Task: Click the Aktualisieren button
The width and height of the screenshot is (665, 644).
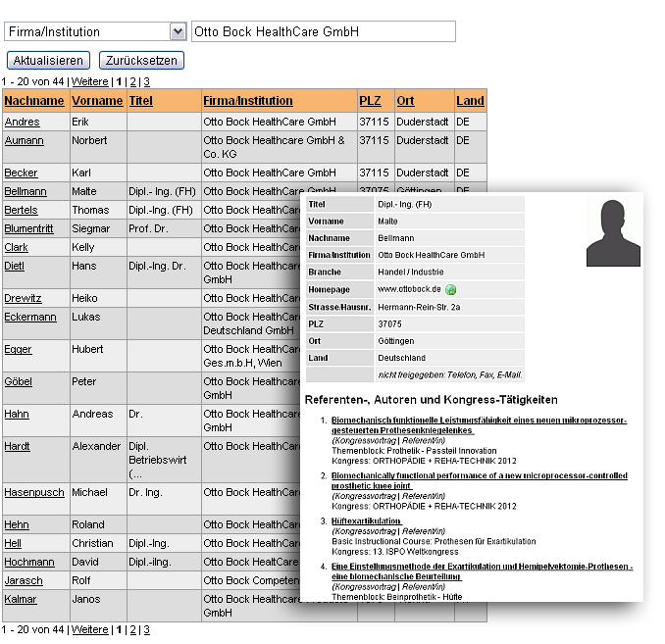Action: click(x=48, y=60)
